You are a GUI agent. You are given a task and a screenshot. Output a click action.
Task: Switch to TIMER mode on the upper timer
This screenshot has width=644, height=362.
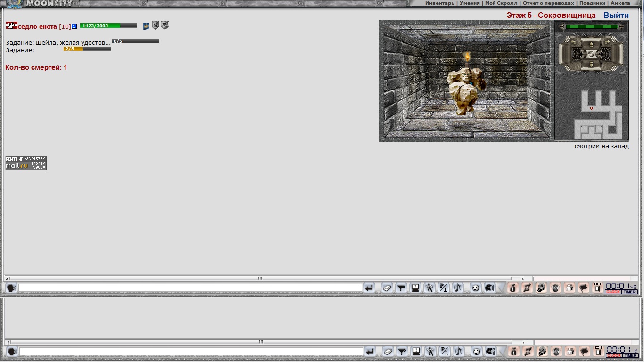pyautogui.click(x=630, y=292)
